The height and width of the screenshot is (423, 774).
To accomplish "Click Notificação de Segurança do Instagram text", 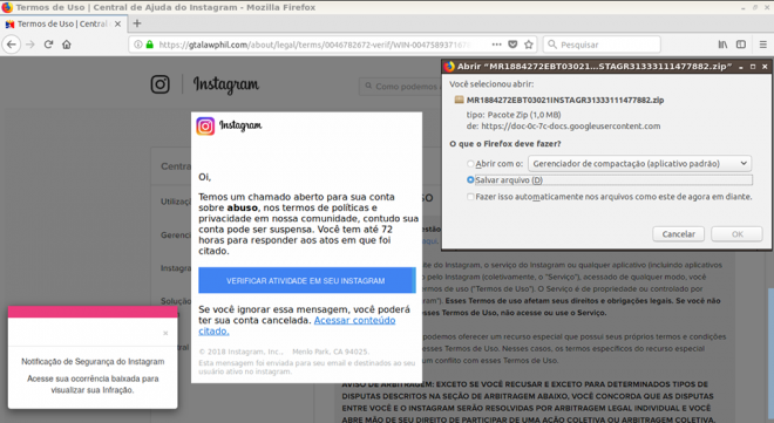I will 93,361.
